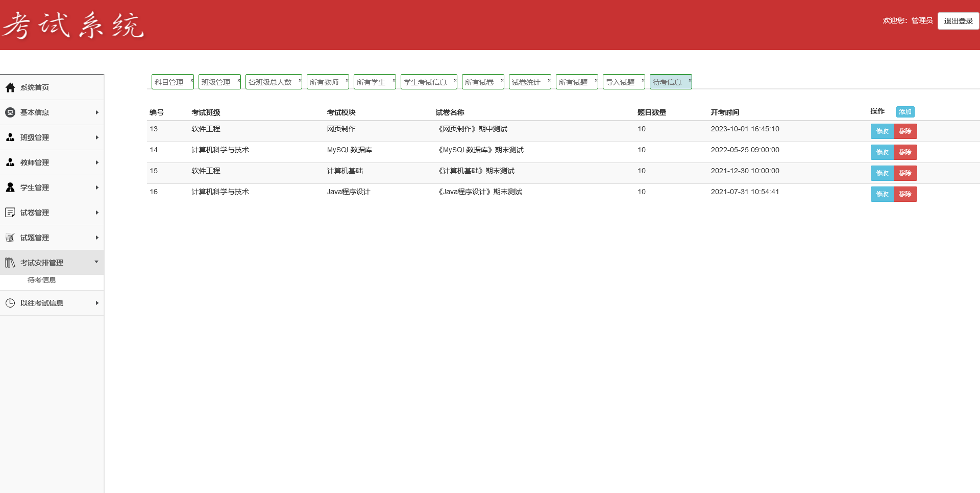Expand the 学生管理 menu arrow

point(97,187)
